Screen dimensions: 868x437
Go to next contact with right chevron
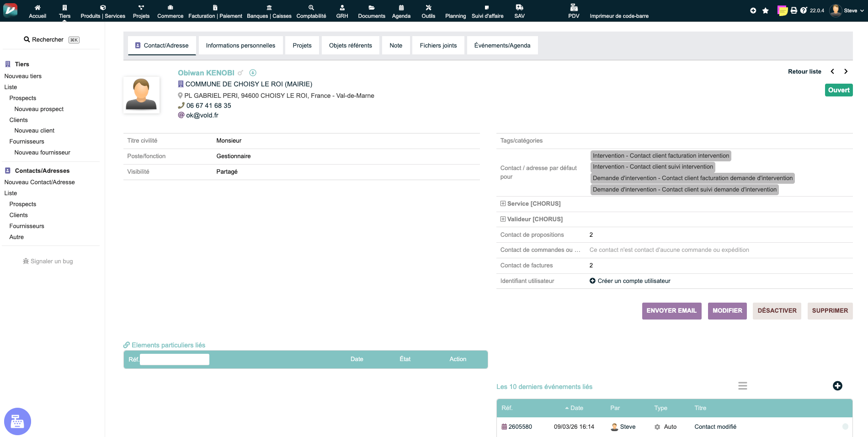click(846, 71)
